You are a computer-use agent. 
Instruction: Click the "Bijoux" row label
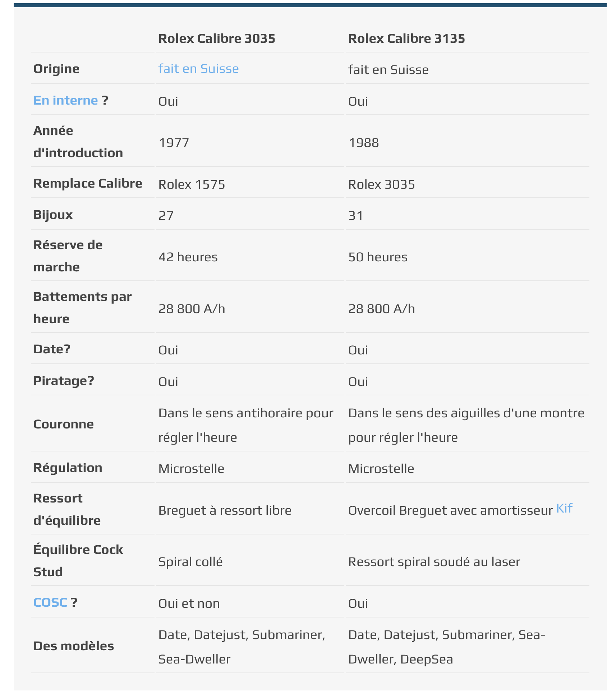coord(53,215)
